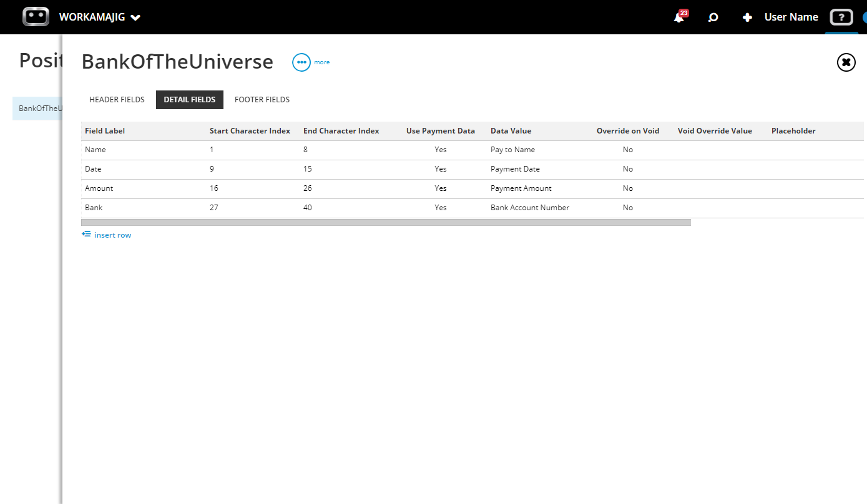
Task: Open Data Value Payment Amount dropdown
Action: (x=521, y=188)
